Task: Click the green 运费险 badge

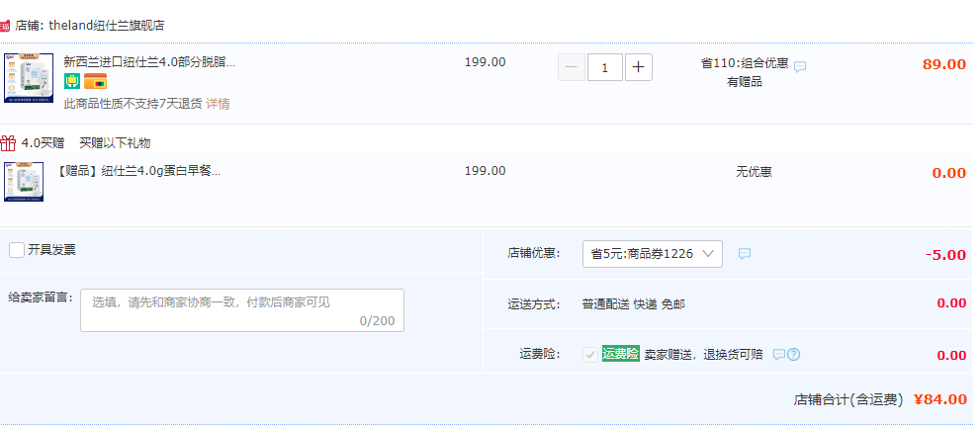Action: coord(621,354)
